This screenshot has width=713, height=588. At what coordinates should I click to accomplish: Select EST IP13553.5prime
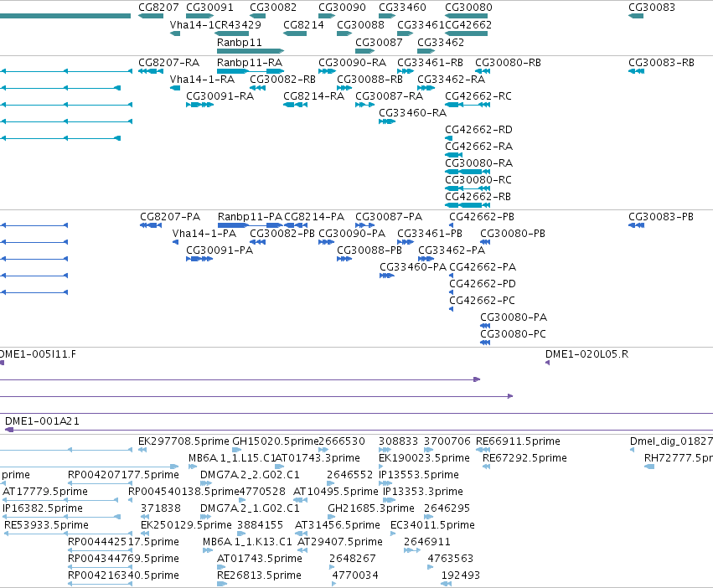[x=419, y=475]
